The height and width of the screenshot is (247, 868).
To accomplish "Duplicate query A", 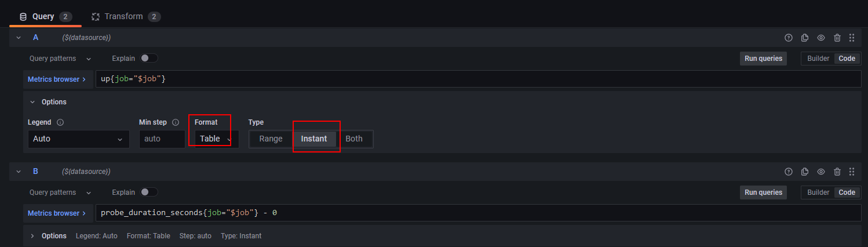I will pyautogui.click(x=805, y=38).
